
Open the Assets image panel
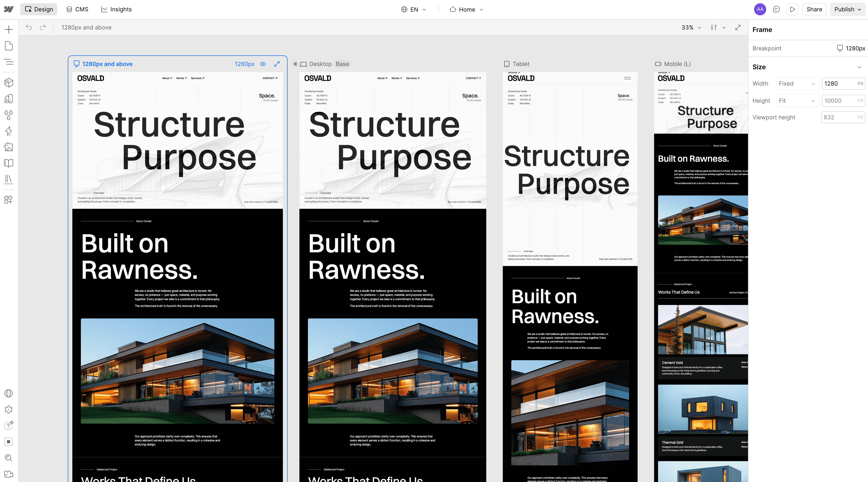pos(9,147)
